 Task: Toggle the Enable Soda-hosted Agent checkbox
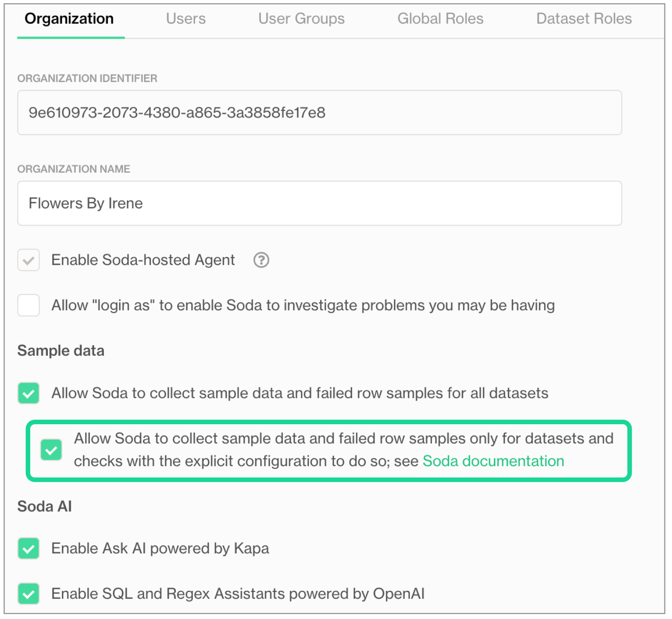pyautogui.click(x=29, y=260)
